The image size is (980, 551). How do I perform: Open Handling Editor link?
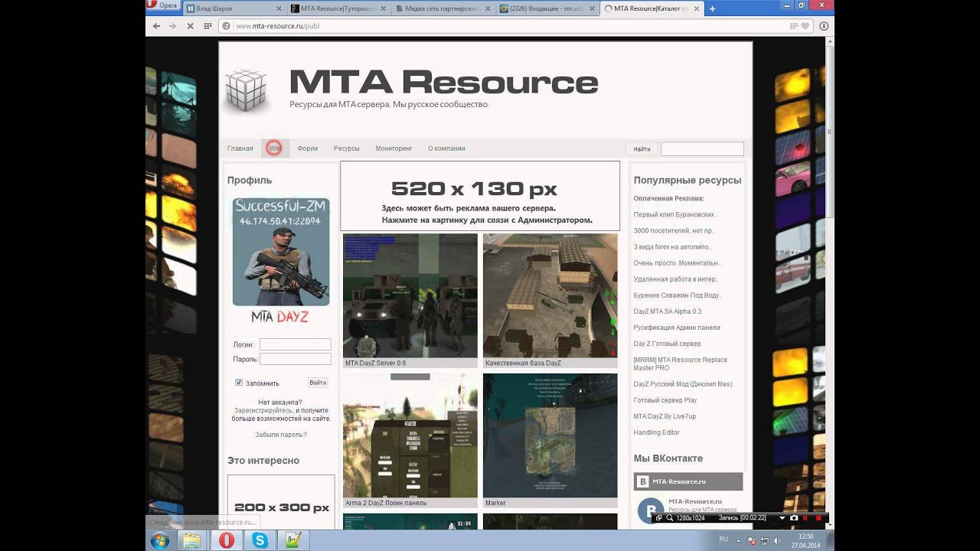[656, 432]
